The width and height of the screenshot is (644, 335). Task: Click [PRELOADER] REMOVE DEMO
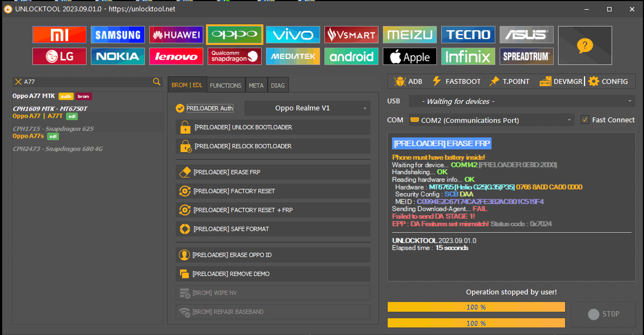[273, 274]
